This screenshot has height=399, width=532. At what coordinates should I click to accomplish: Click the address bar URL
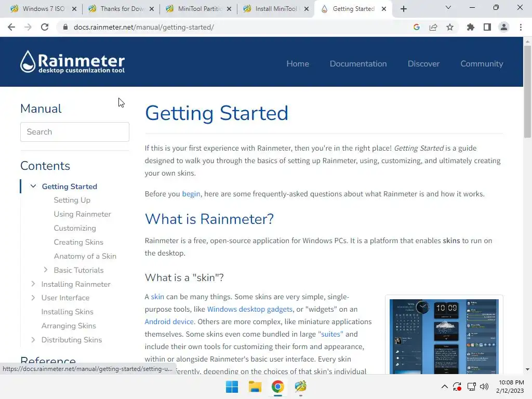click(144, 27)
